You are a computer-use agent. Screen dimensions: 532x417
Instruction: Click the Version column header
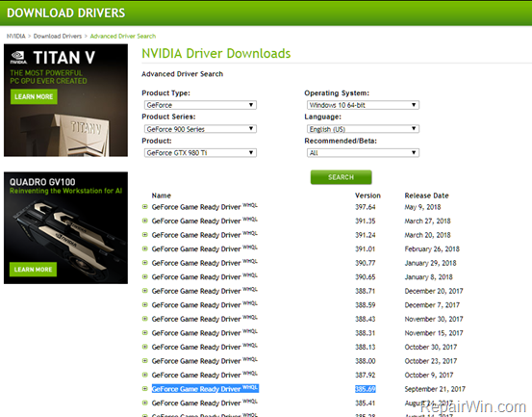coord(367,195)
